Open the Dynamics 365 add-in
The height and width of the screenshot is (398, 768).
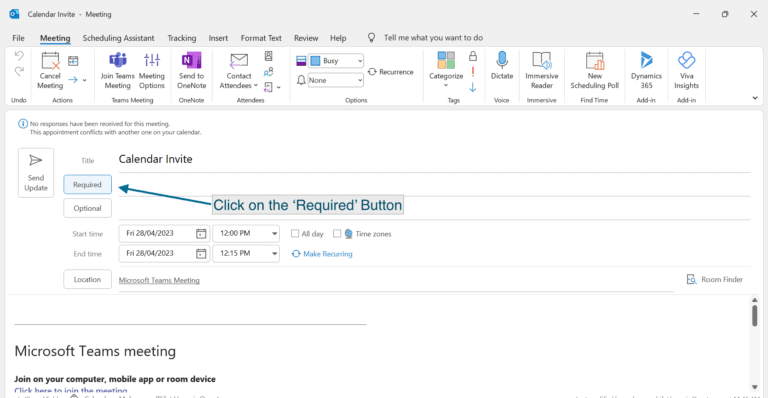646,71
